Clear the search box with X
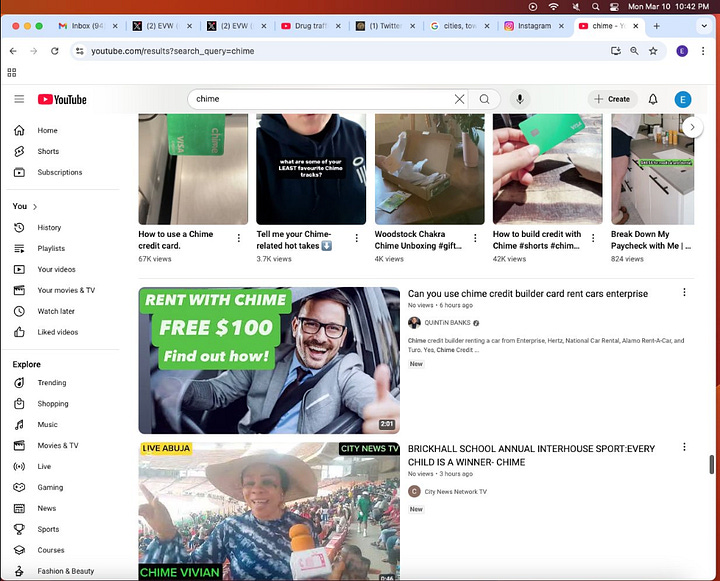 point(459,99)
